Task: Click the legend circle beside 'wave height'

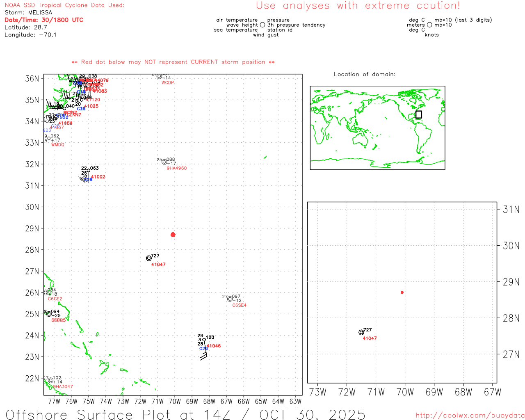Action: point(262,25)
